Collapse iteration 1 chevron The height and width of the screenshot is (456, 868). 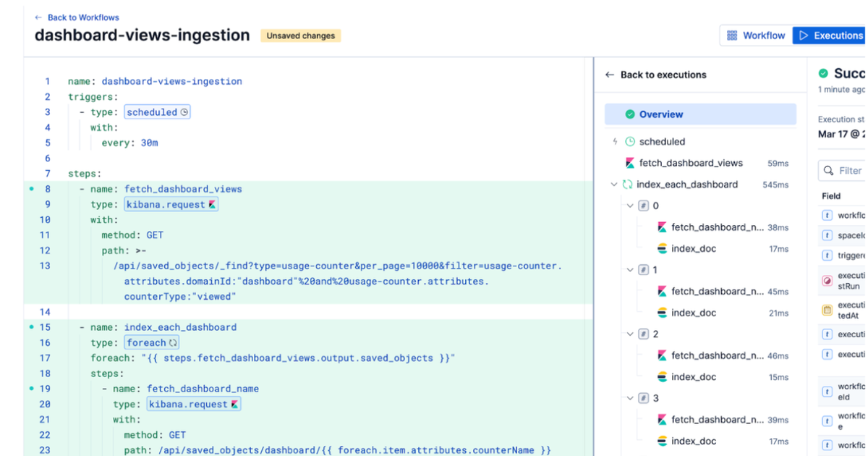630,270
